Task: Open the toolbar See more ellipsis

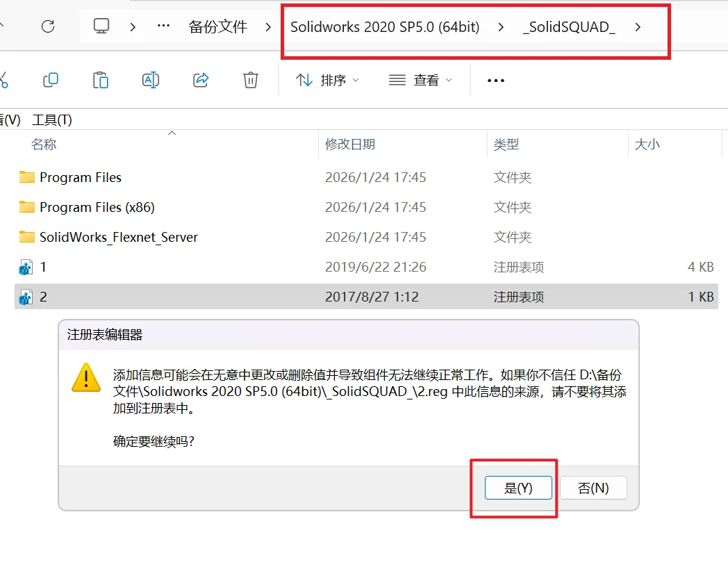Action: coord(495,81)
